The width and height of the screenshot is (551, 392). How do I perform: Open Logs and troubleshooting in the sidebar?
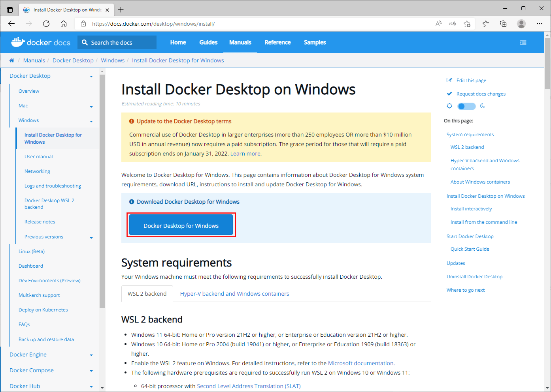click(x=53, y=186)
